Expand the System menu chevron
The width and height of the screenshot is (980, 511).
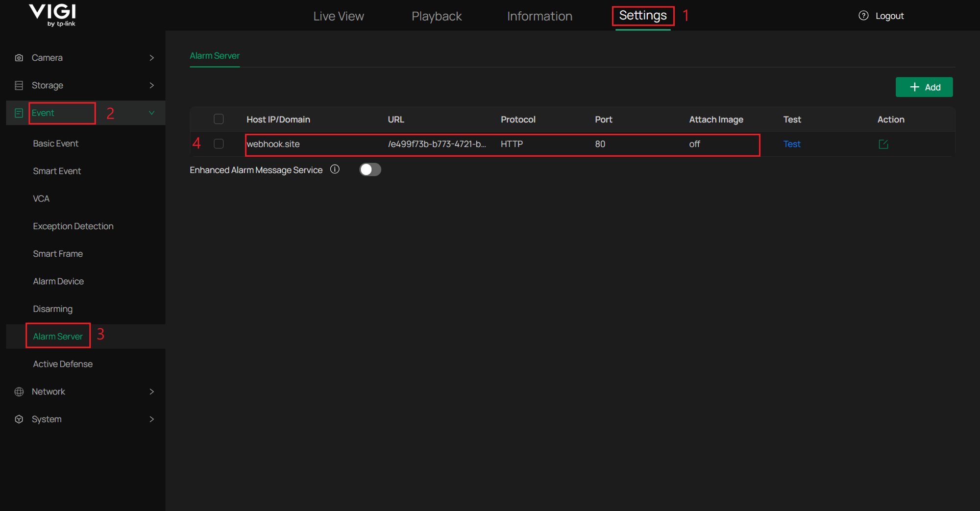click(x=152, y=419)
